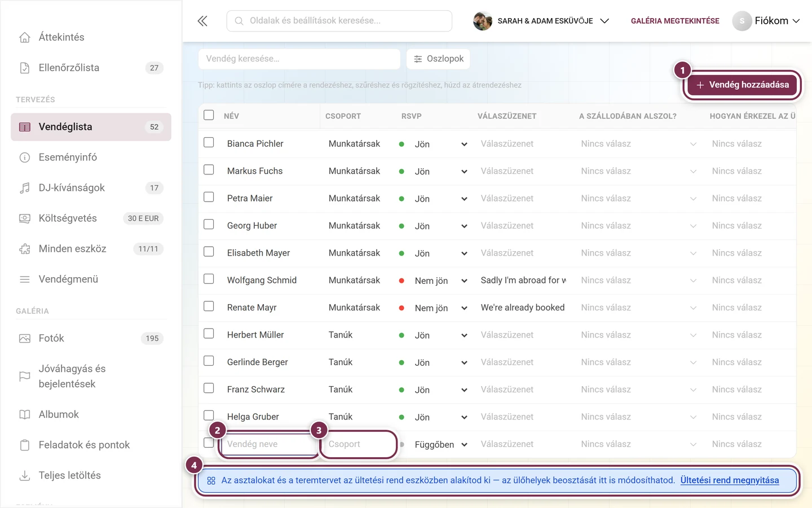Viewport: 812px width, 508px height.
Task: Toggle the select-all checkbox in header
Action: (x=209, y=115)
